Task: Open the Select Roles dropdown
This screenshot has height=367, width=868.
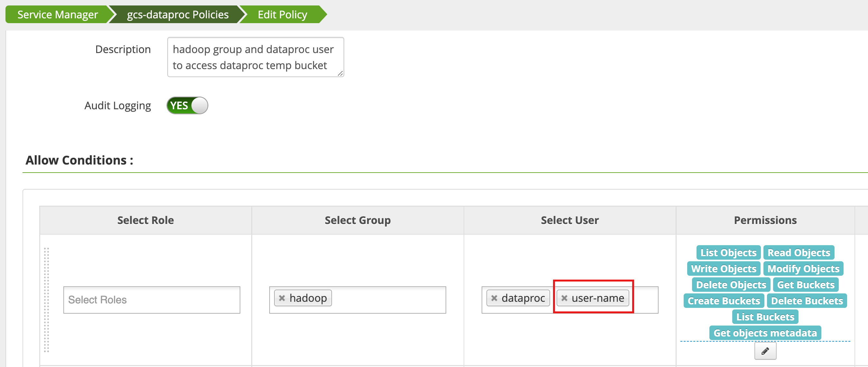Action: [x=152, y=300]
